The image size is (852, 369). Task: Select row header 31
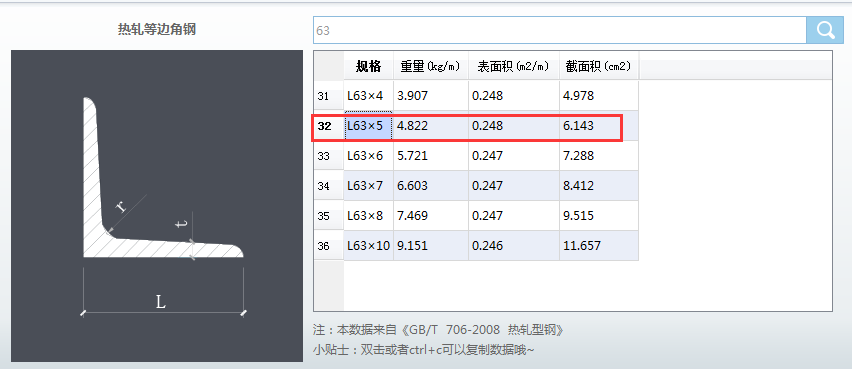click(x=329, y=96)
